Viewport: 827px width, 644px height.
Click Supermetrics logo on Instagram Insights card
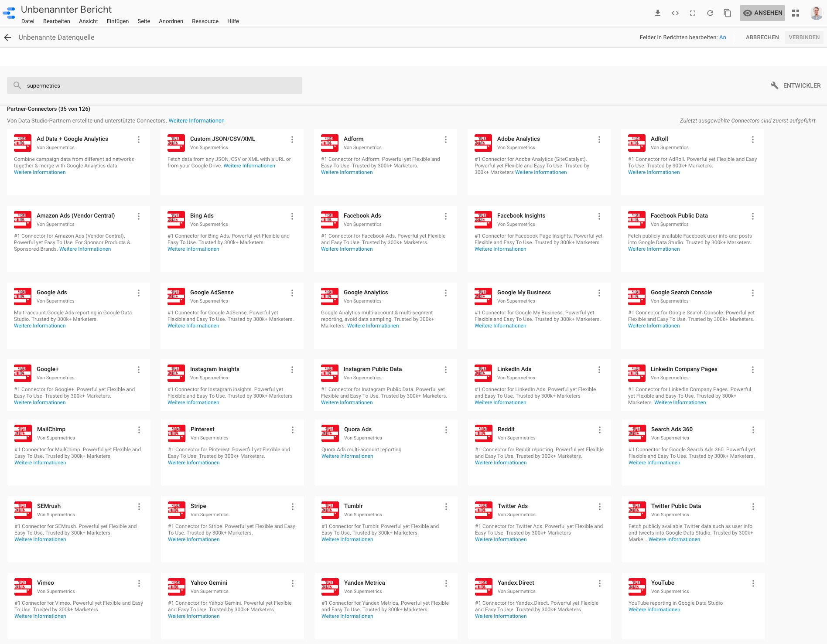176,373
